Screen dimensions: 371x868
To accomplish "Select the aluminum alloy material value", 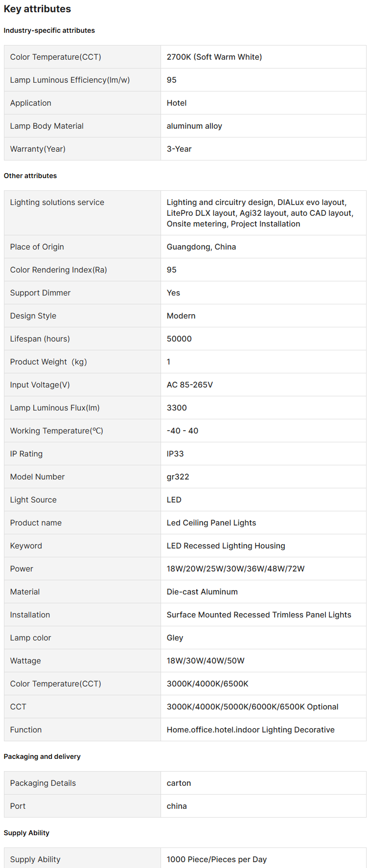I will pos(194,126).
